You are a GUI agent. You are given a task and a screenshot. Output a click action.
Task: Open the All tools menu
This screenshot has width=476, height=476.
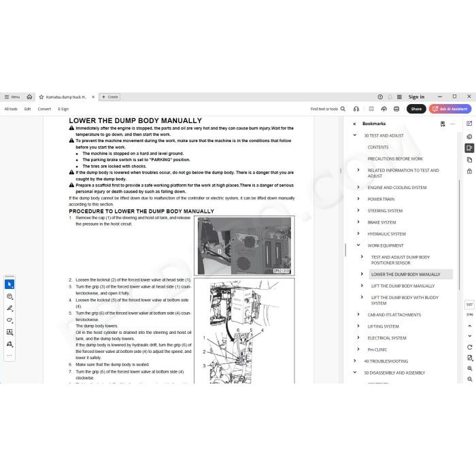[11, 109]
